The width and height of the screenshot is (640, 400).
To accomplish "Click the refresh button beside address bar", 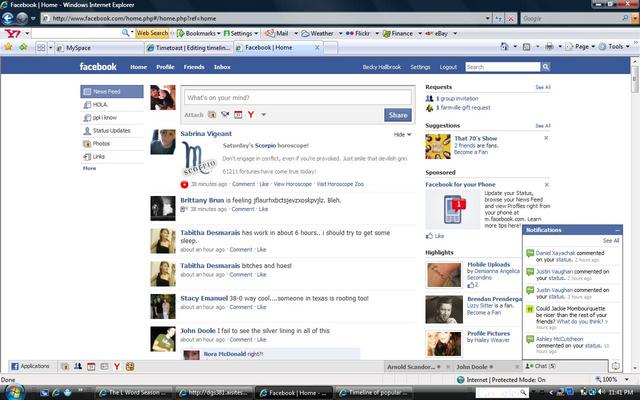I will [x=499, y=18].
